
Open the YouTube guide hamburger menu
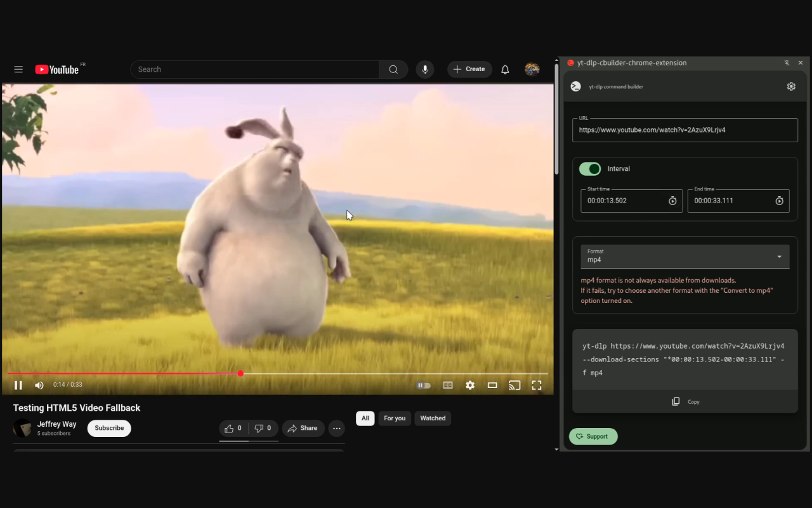tap(18, 69)
